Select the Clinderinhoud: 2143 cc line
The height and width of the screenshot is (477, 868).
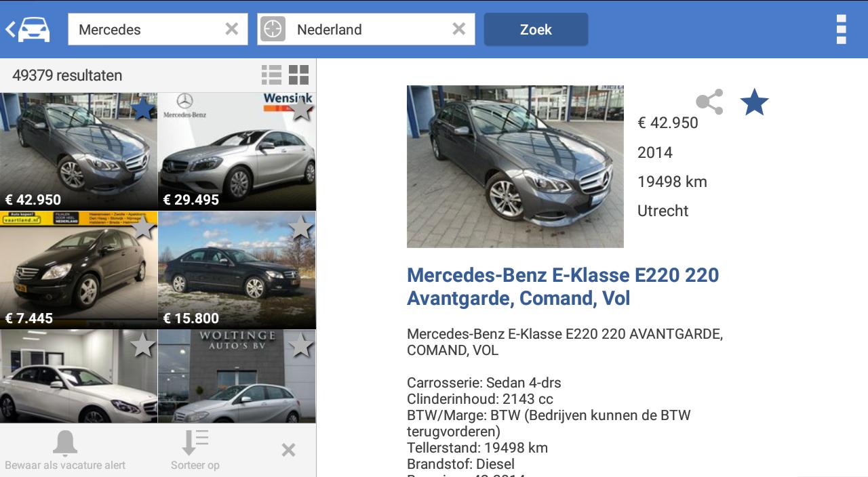pyautogui.click(x=480, y=399)
